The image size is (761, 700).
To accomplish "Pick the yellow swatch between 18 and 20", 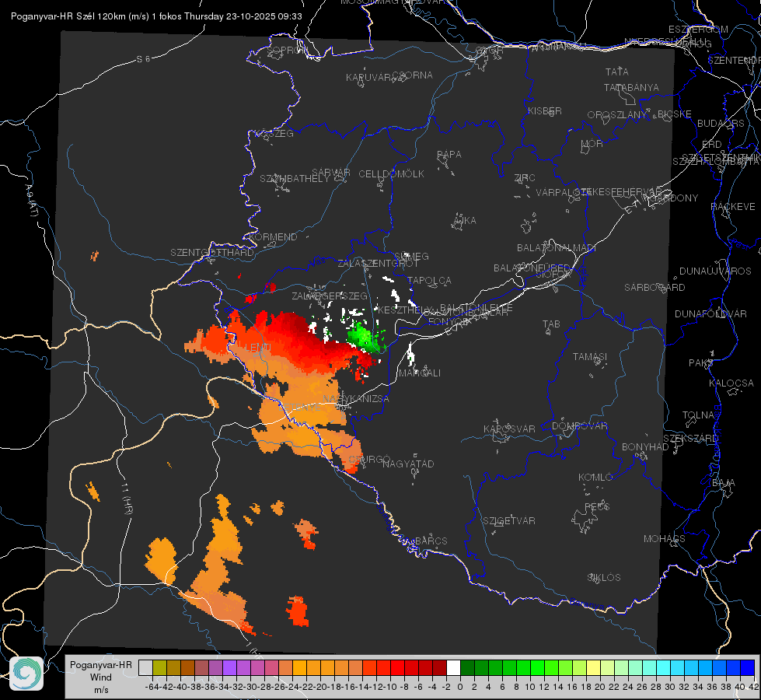I will click(593, 668).
